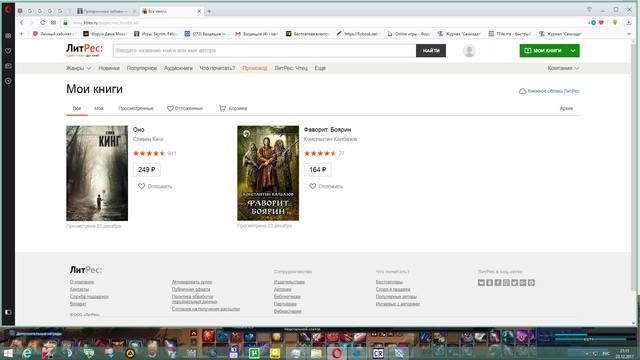The height and width of the screenshot is (360, 640).
Task: Open History clock in the Opera sidebar
Action: coord(8,81)
